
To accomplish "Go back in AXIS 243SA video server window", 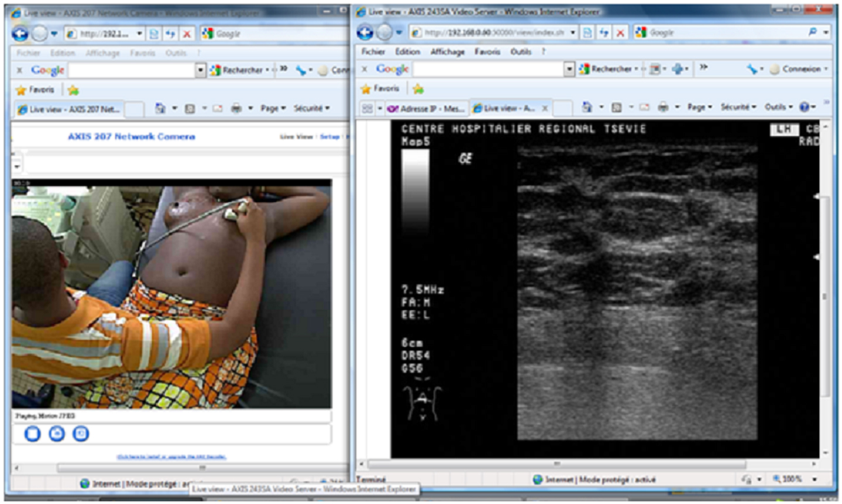I will point(365,33).
